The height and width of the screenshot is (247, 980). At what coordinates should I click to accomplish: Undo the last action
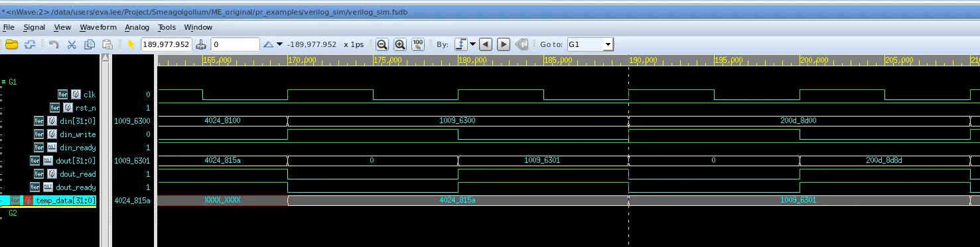point(54,44)
